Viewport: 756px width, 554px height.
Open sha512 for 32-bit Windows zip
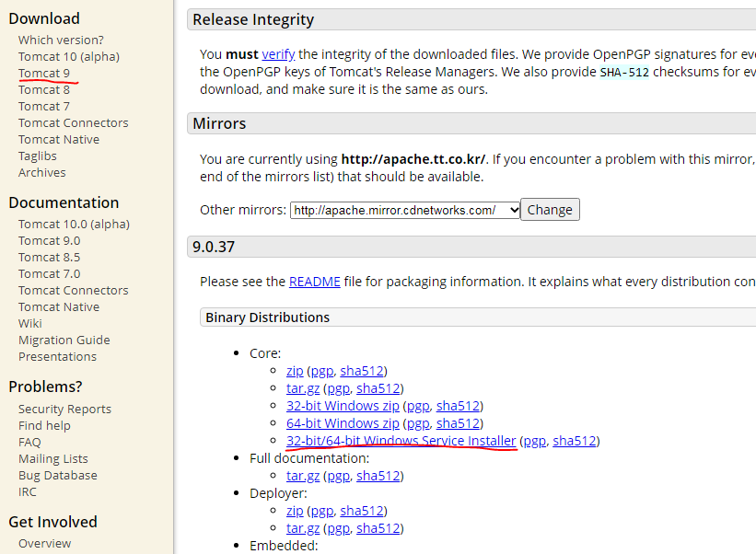click(x=458, y=406)
